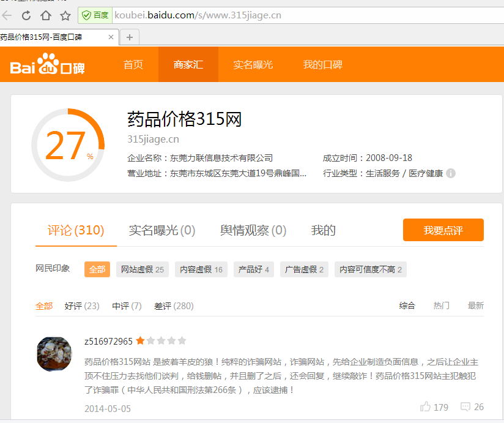This screenshot has width=504, height=423.
Task: Click the one-star rating of z516972965
Action: [161, 340]
